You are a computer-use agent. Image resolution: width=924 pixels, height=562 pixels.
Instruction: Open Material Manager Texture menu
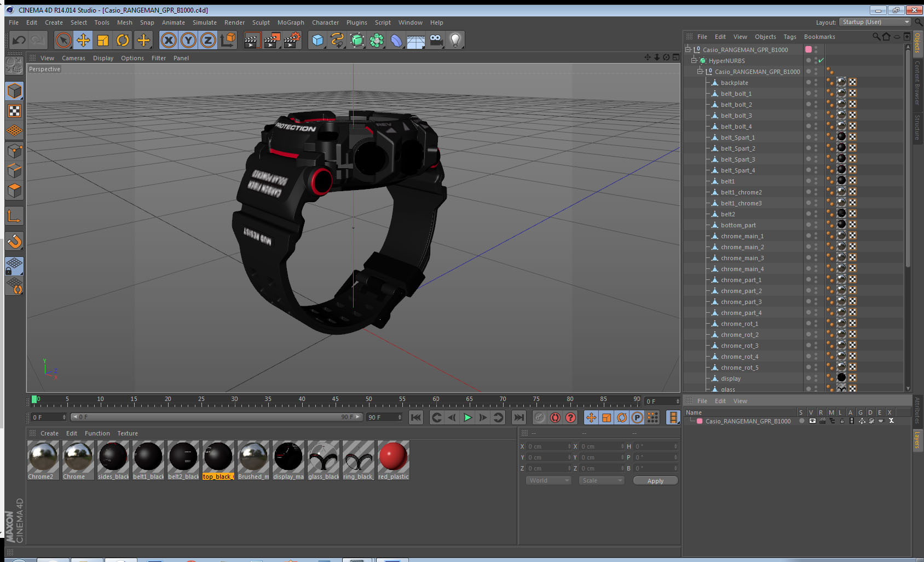pyautogui.click(x=128, y=433)
